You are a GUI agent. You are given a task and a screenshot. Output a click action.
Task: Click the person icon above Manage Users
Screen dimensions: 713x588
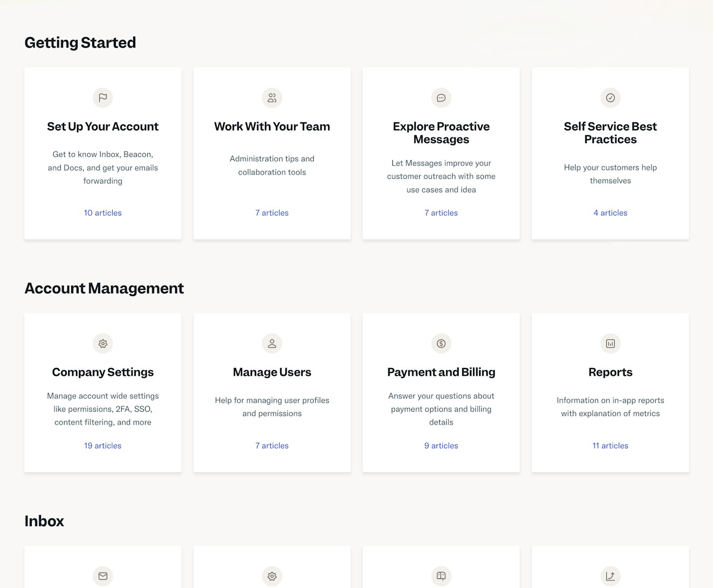point(272,343)
